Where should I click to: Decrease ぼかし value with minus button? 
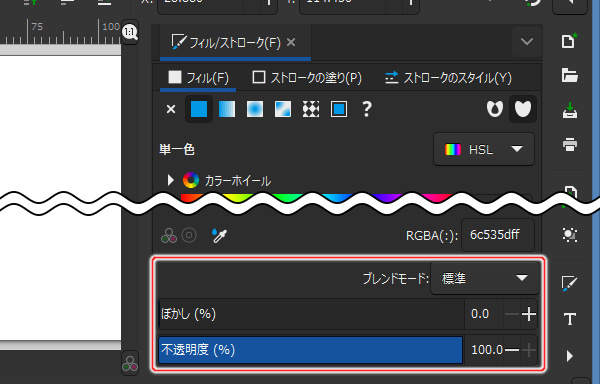click(512, 314)
